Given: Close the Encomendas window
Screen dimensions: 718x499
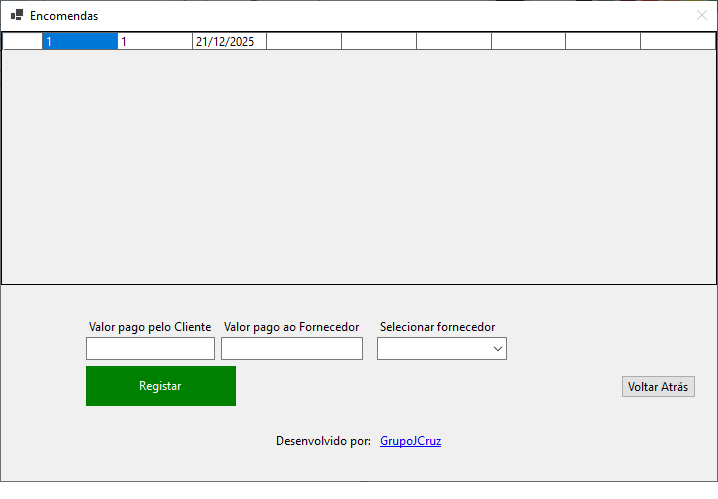Looking at the screenshot, I should pyautogui.click(x=701, y=15).
